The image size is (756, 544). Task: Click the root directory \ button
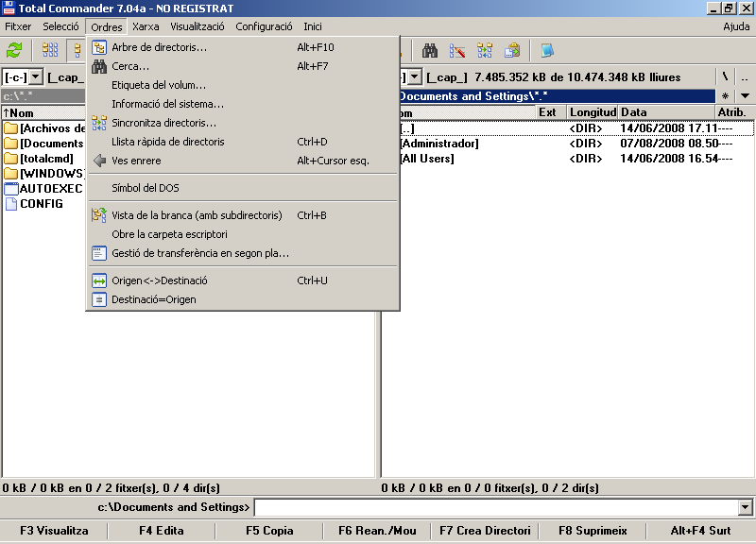pos(725,77)
